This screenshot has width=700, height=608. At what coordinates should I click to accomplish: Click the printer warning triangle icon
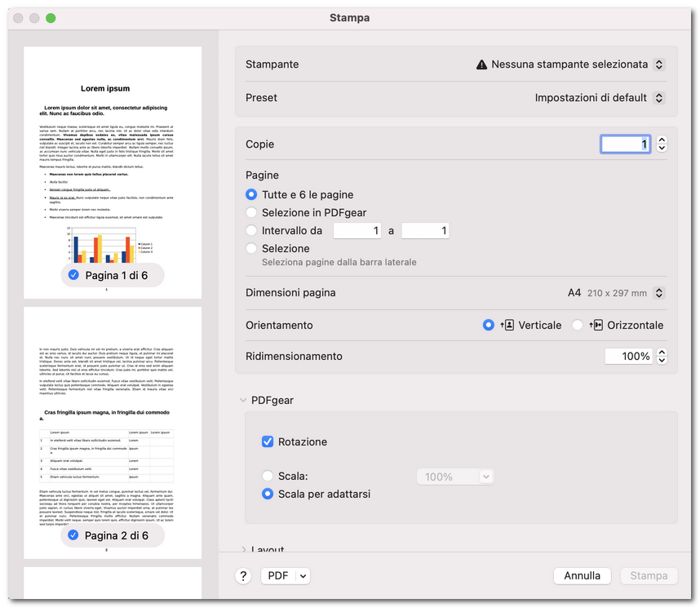click(481, 64)
